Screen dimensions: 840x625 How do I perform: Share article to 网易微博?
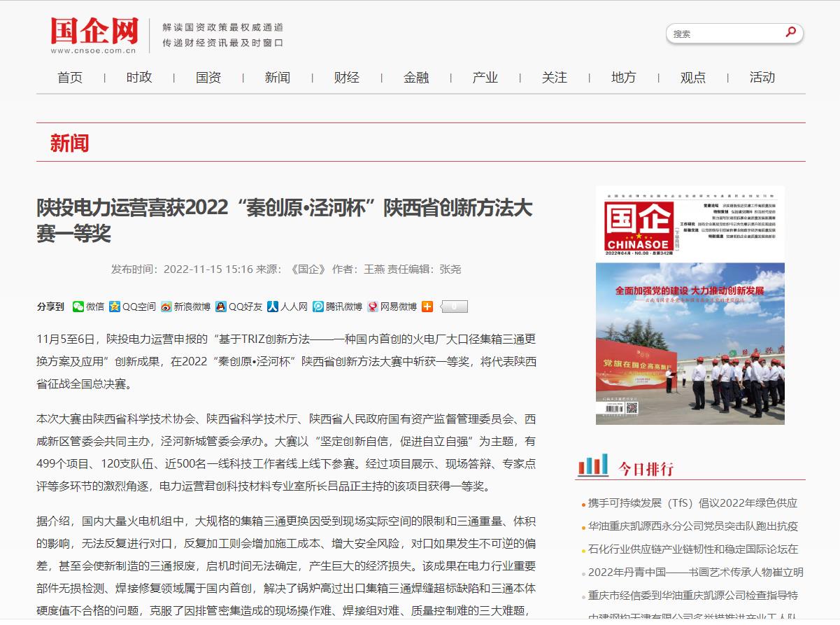click(x=392, y=307)
